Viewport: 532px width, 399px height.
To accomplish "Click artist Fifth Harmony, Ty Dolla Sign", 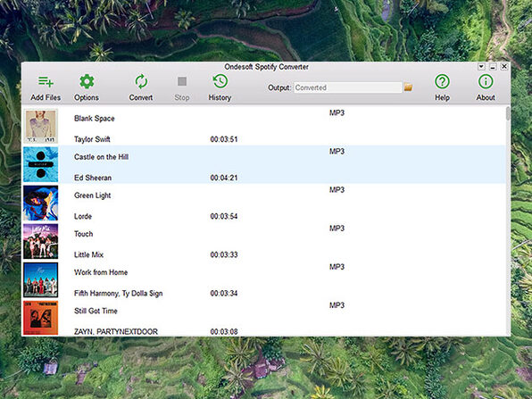I will coord(118,294).
